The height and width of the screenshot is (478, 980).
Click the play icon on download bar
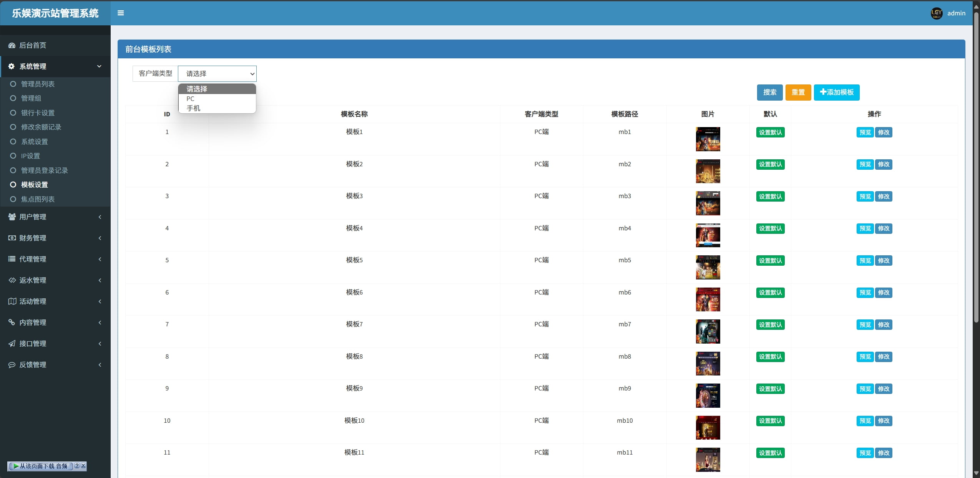pyautogui.click(x=16, y=466)
